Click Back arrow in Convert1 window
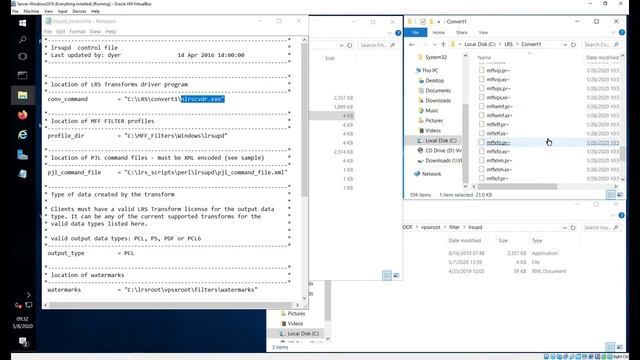This screenshot has width=640, height=360. tap(412, 44)
